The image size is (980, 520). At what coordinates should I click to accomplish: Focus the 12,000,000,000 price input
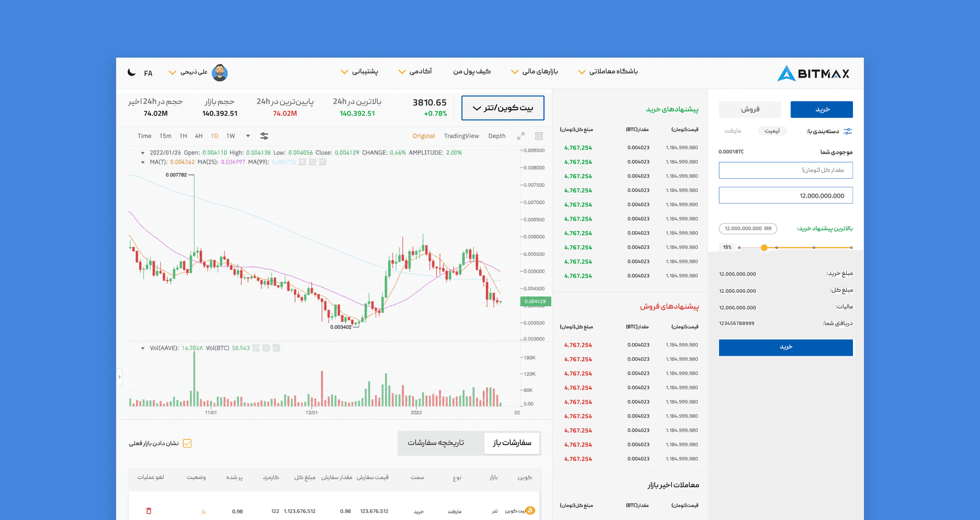click(x=786, y=195)
